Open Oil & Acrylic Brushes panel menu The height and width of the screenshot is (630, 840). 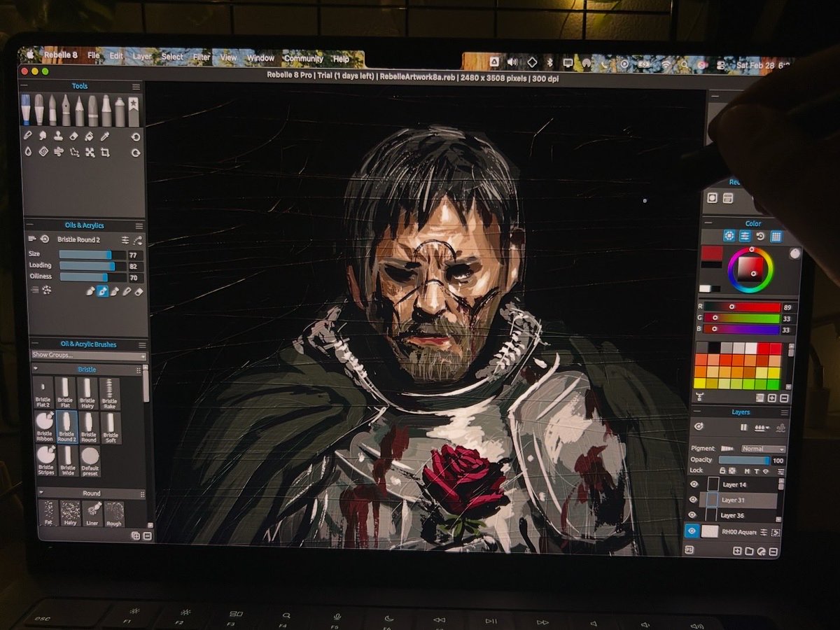142,344
